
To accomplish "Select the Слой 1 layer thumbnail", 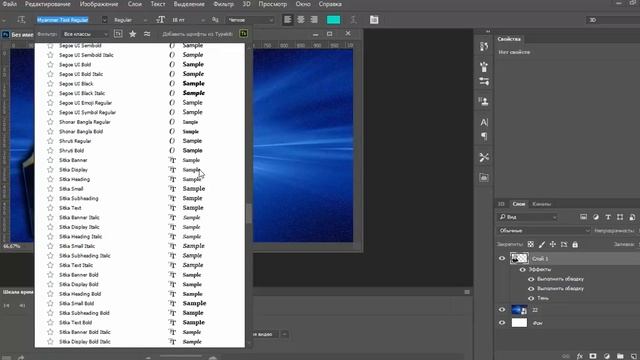I will pos(519,258).
